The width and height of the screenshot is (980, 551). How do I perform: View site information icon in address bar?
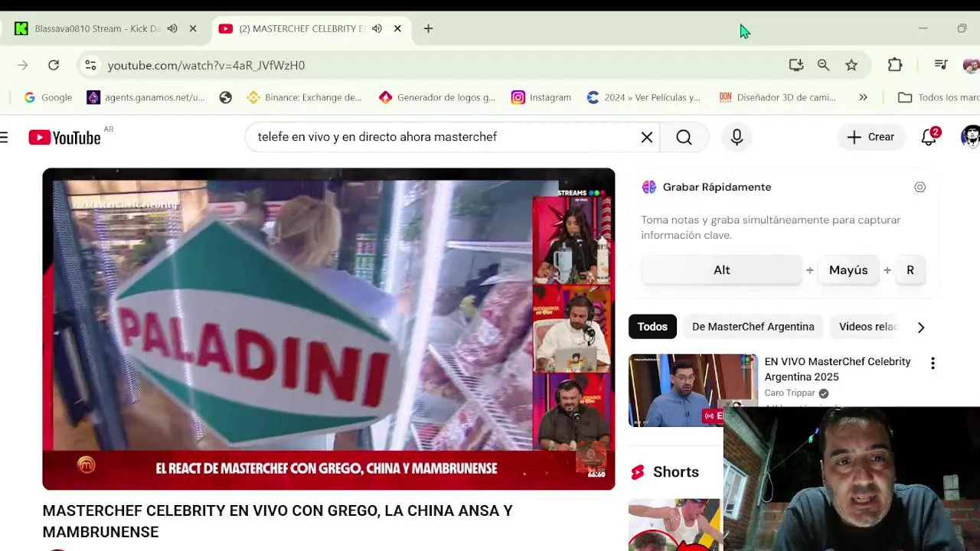tap(90, 65)
